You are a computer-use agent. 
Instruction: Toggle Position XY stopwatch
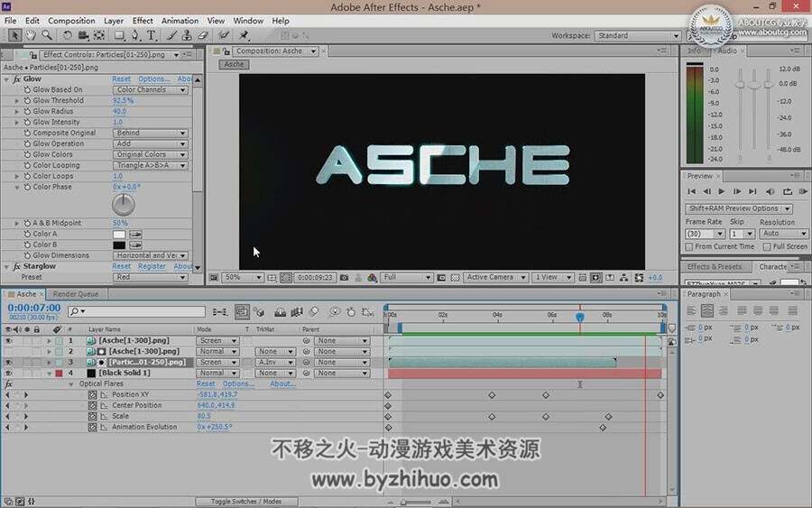click(x=92, y=394)
